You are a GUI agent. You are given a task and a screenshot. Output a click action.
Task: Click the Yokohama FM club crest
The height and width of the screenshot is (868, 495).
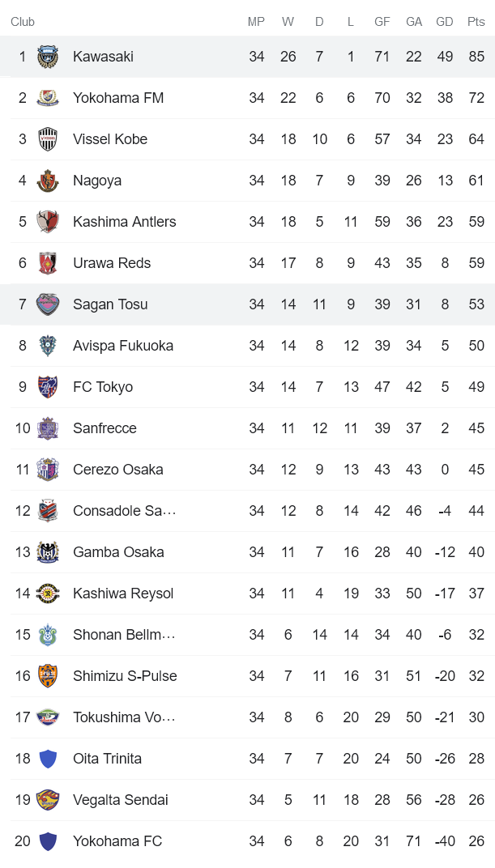(x=48, y=98)
